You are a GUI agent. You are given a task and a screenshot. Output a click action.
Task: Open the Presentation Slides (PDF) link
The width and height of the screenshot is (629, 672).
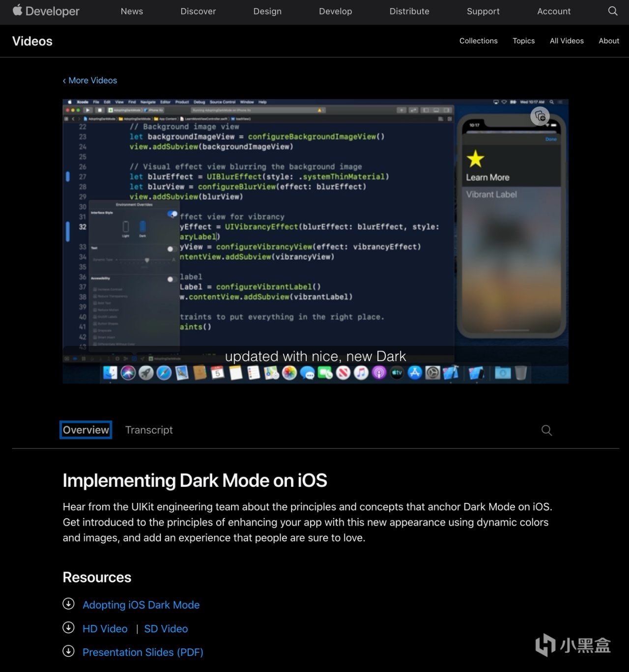click(143, 652)
